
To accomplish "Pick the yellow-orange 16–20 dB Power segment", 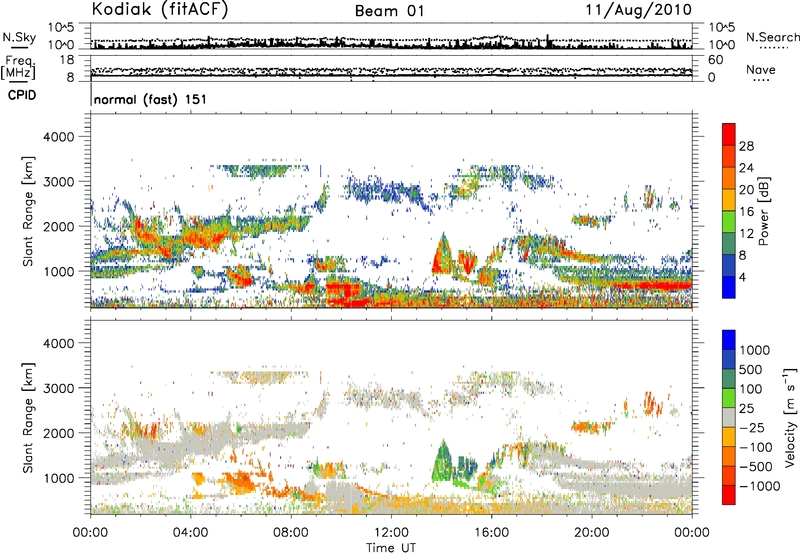I will point(729,200).
